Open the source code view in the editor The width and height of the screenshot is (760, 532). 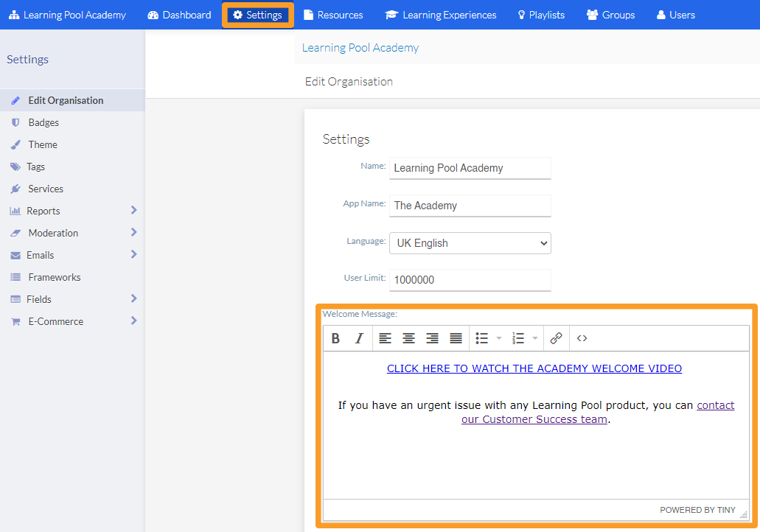pos(582,338)
